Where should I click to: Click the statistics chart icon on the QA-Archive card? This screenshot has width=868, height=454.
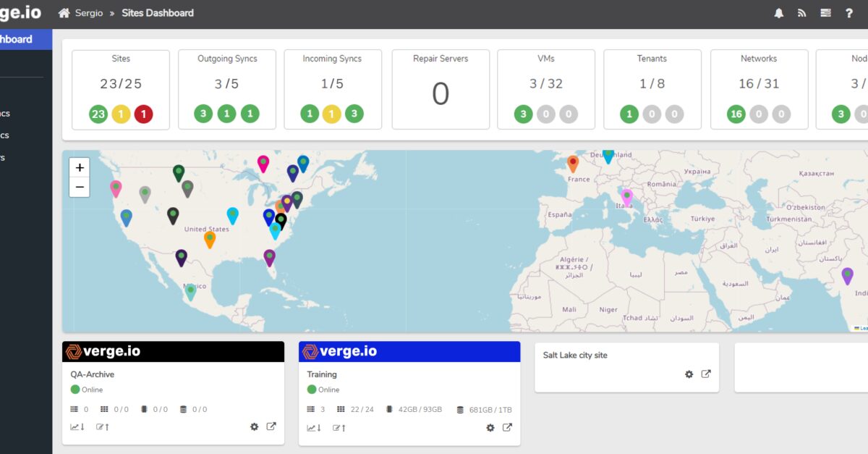click(x=73, y=426)
